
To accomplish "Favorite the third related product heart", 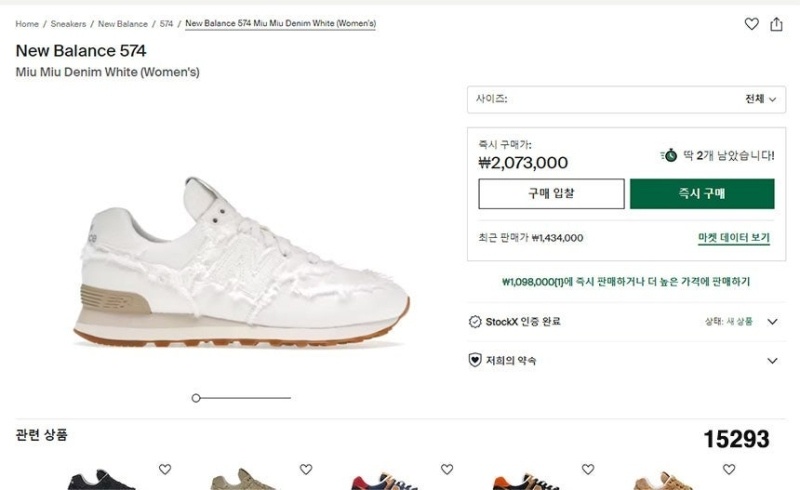I will click(447, 469).
